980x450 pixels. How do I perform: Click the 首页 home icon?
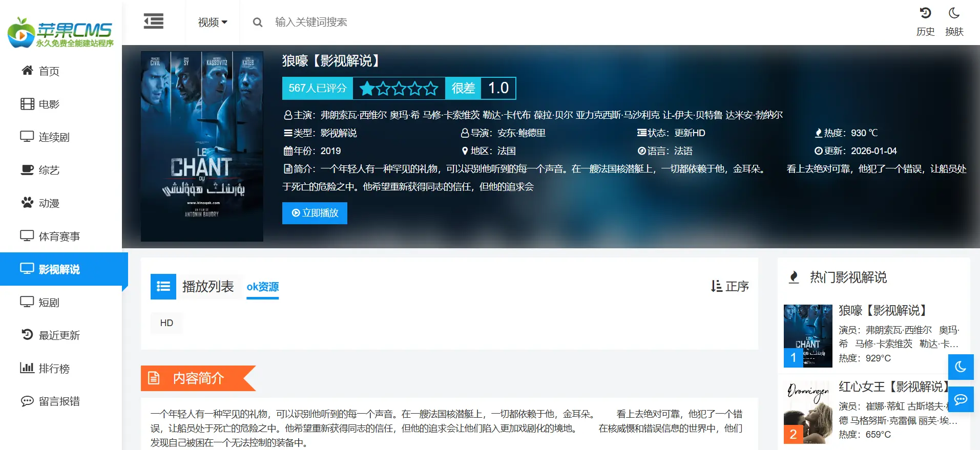click(27, 71)
